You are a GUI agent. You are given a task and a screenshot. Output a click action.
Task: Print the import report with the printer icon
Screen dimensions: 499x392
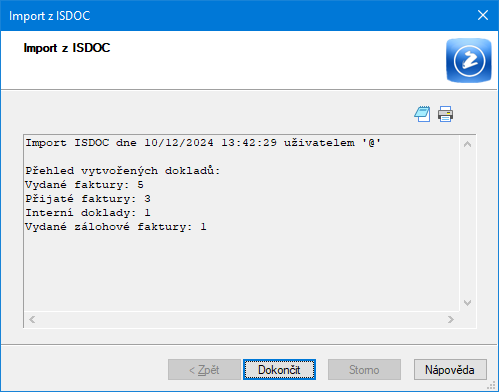tap(445, 114)
